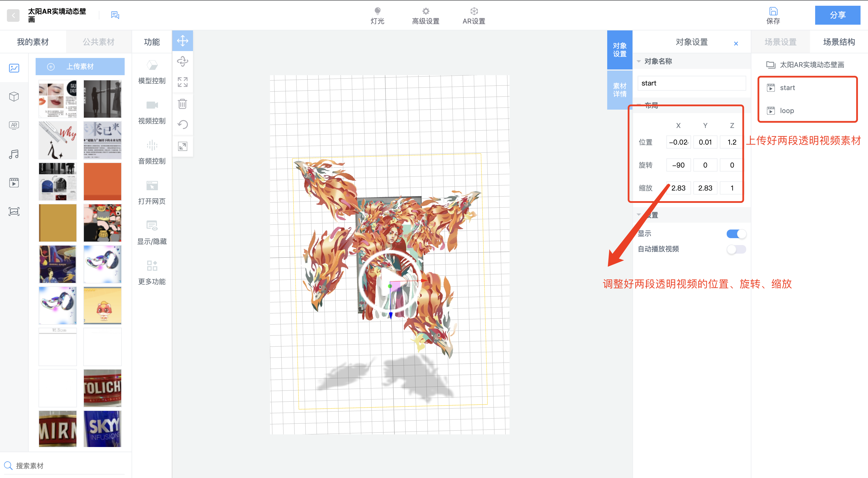Select the move/translate tool icon
The image size is (868, 478).
[182, 41]
